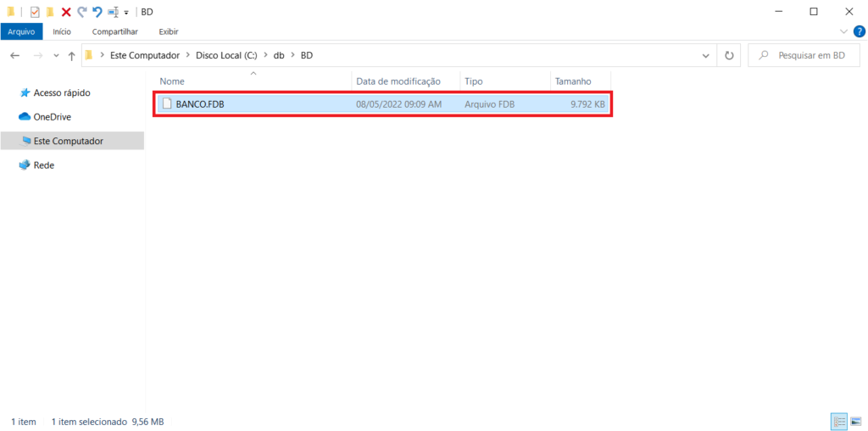Open the address bar history dropdown

[x=706, y=56]
